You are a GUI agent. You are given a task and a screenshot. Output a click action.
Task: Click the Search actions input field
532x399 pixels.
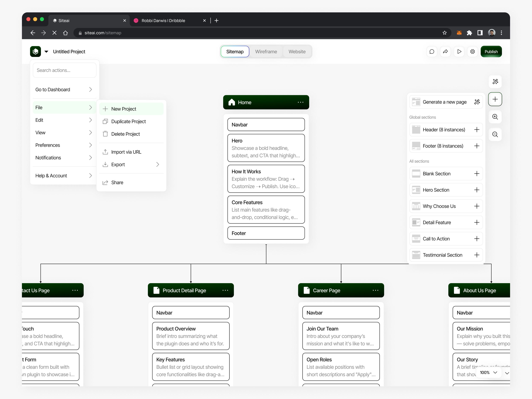tap(64, 70)
